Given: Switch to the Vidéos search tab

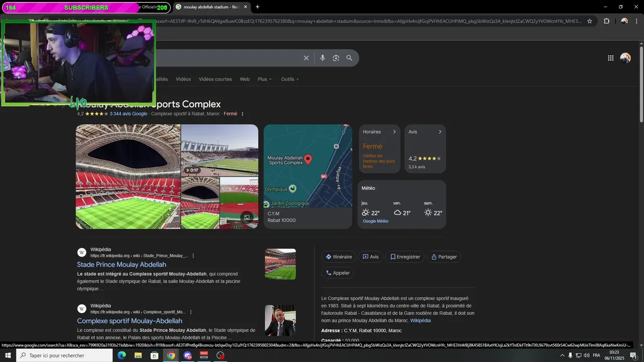Looking at the screenshot, I should point(183,79).
